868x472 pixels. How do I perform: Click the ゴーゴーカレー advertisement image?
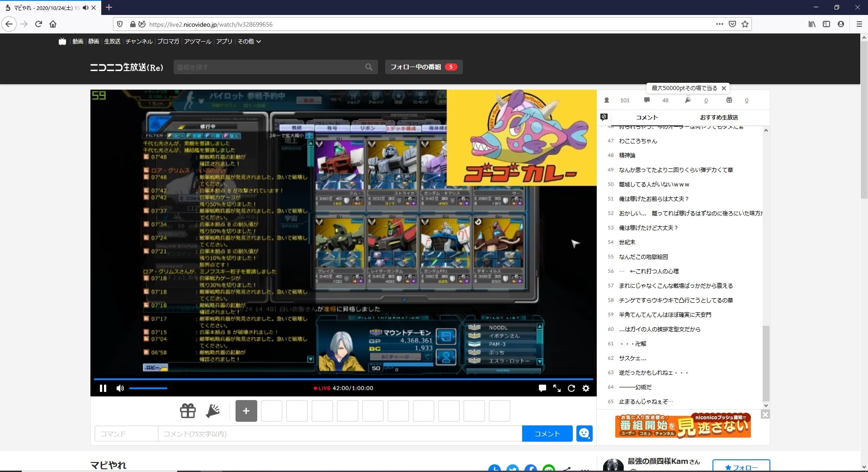point(522,138)
